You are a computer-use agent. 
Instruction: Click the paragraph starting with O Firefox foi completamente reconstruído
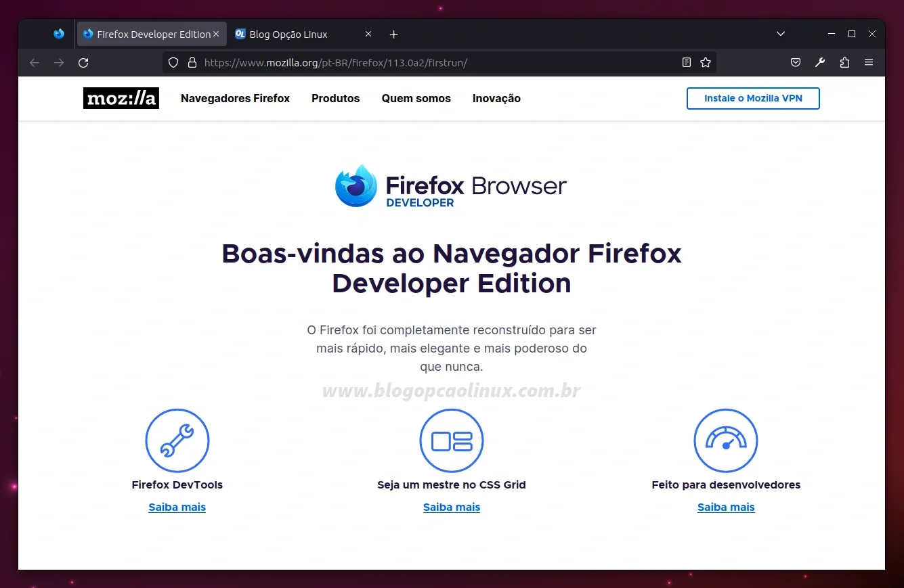(452, 348)
